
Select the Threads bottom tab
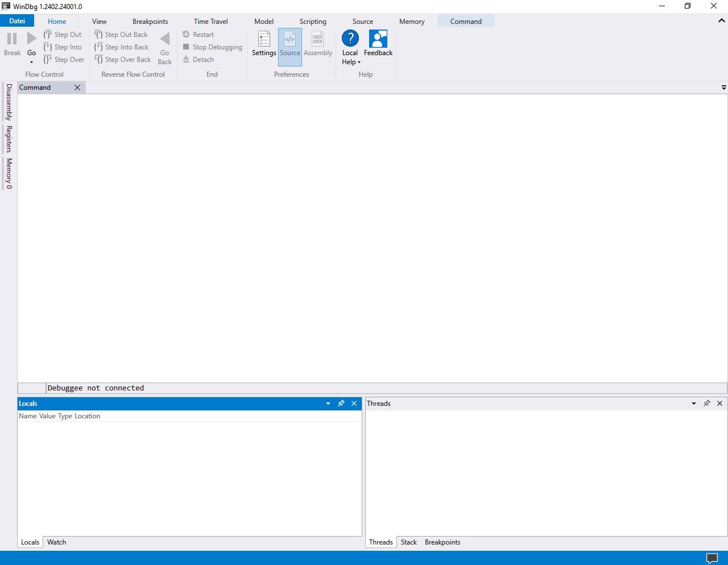[381, 542]
